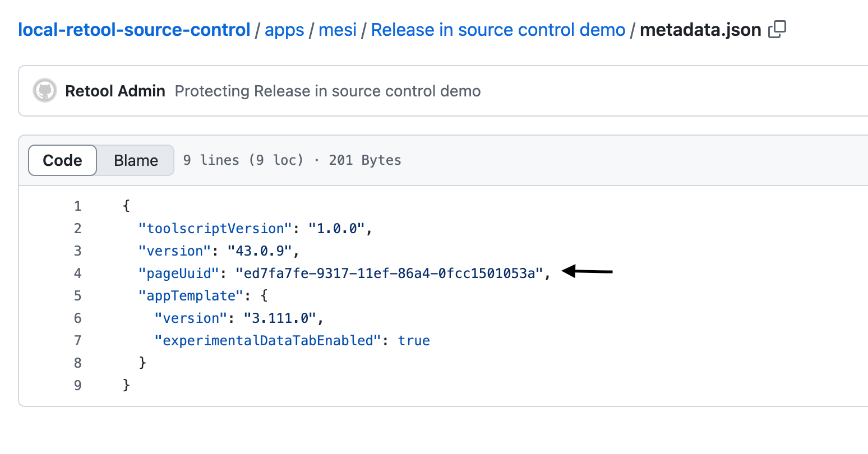Open the Retool Admin author name
868x454 pixels.
click(x=115, y=91)
